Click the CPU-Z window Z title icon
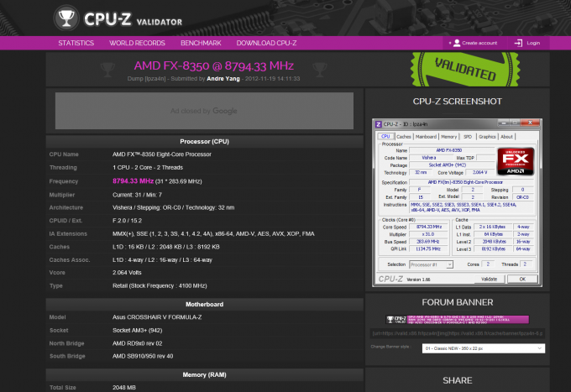The width and height of the screenshot is (571, 392). (379, 124)
